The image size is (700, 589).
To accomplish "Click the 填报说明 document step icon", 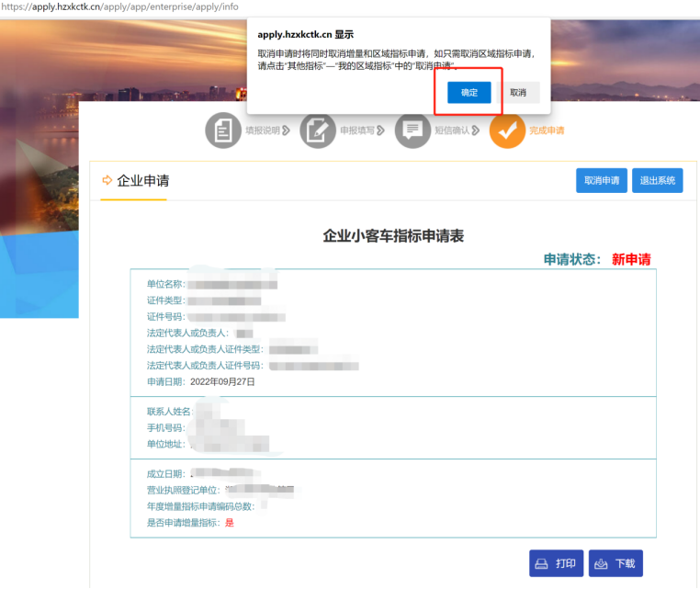I will [x=222, y=130].
